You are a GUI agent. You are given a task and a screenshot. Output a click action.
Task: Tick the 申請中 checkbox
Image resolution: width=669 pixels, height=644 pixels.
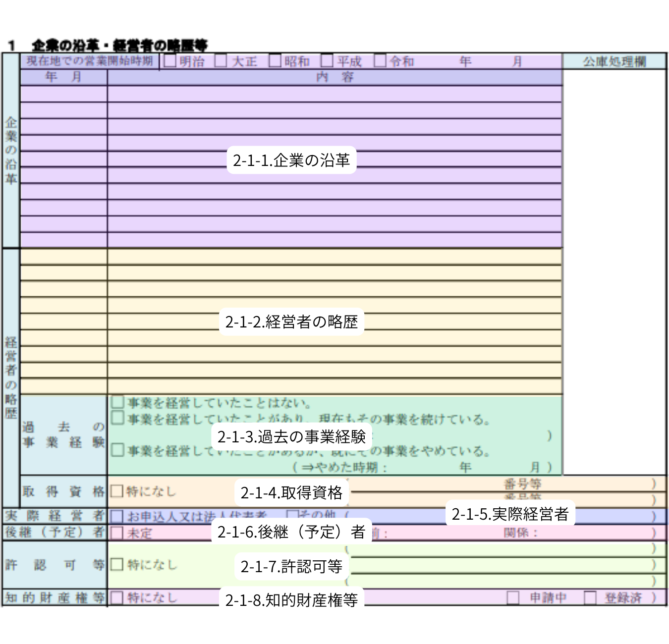[513, 598]
